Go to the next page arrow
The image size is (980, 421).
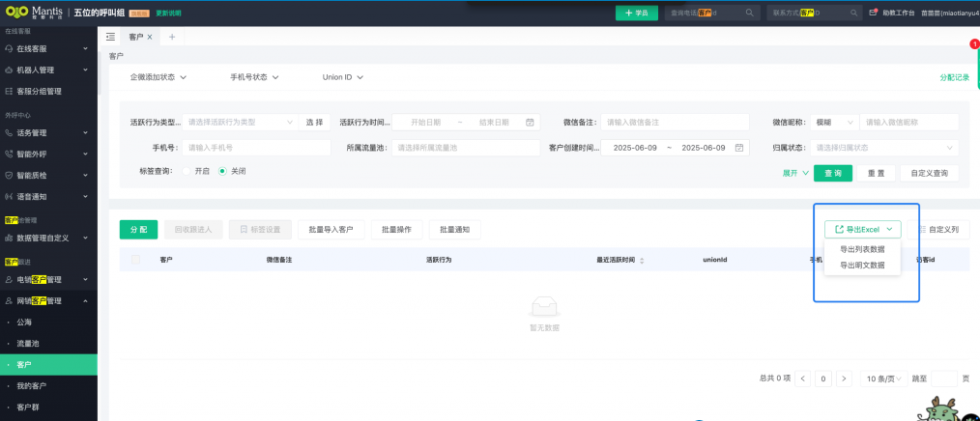[x=844, y=379]
